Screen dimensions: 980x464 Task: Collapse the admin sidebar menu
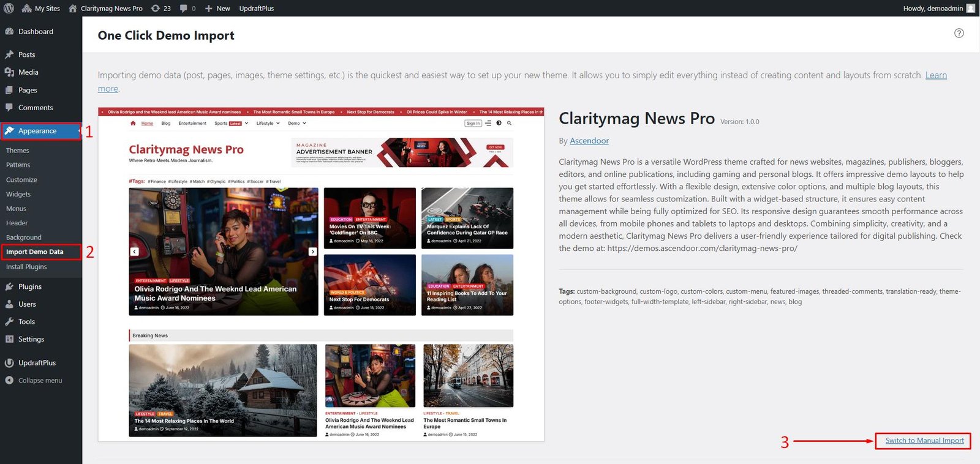(x=41, y=380)
